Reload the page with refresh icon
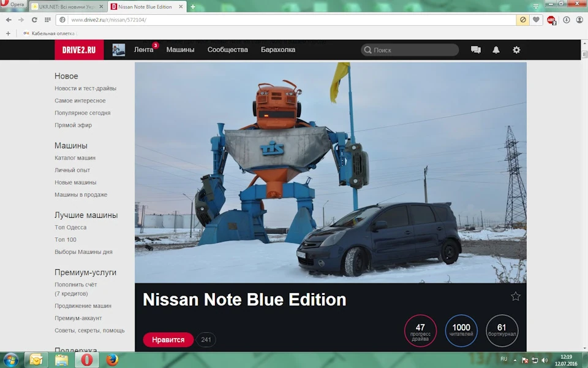This screenshot has height=368, width=588. click(34, 20)
